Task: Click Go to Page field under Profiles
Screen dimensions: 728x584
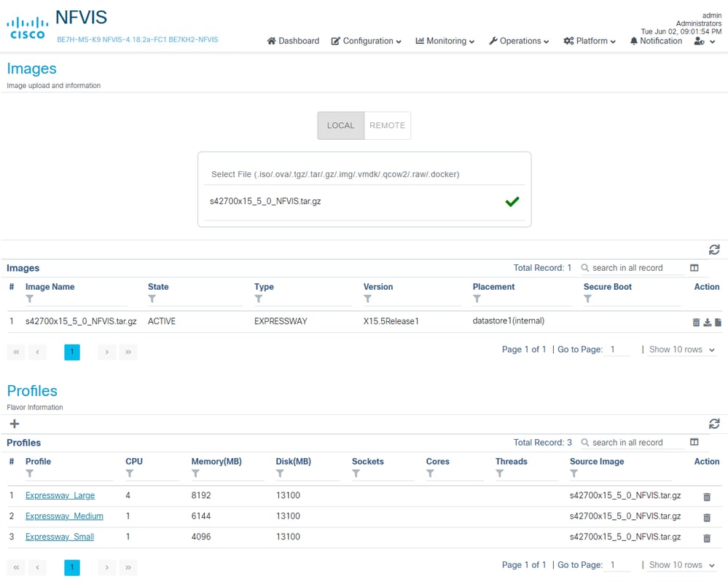Action: point(619,564)
